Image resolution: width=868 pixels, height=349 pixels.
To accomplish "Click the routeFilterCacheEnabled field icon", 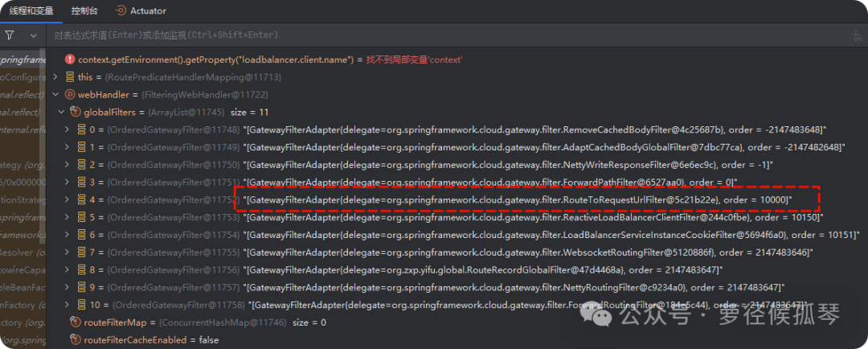I will [x=76, y=339].
